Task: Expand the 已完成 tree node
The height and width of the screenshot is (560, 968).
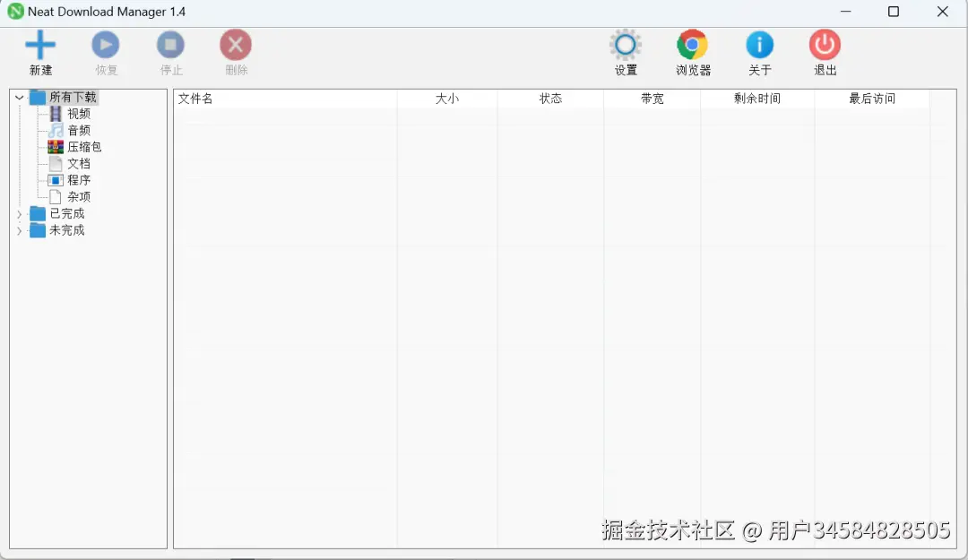Action: click(19, 214)
